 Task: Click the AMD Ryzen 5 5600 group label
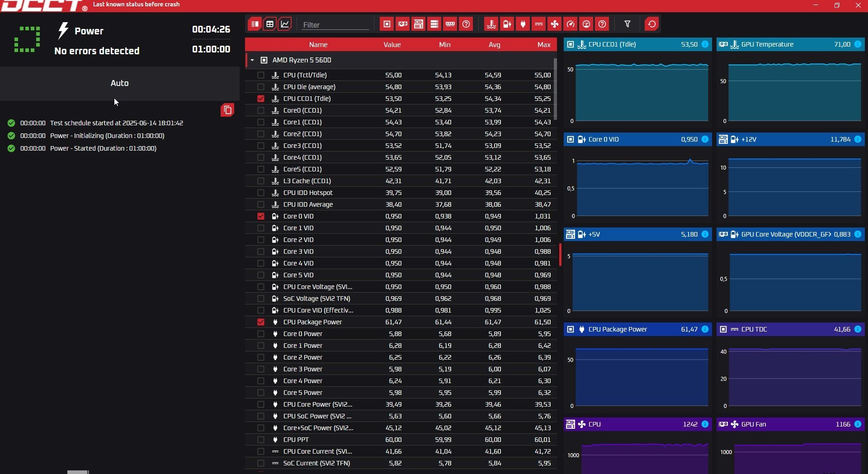tap(302, 60)
